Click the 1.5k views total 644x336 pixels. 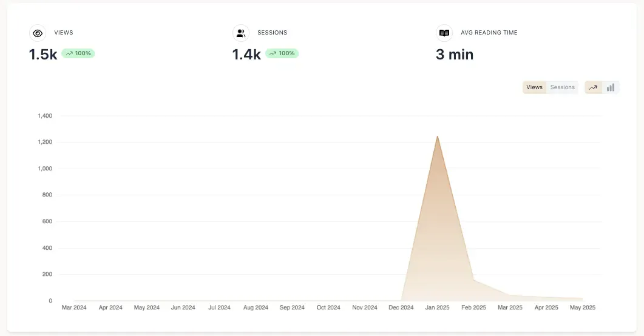(43, 55)
